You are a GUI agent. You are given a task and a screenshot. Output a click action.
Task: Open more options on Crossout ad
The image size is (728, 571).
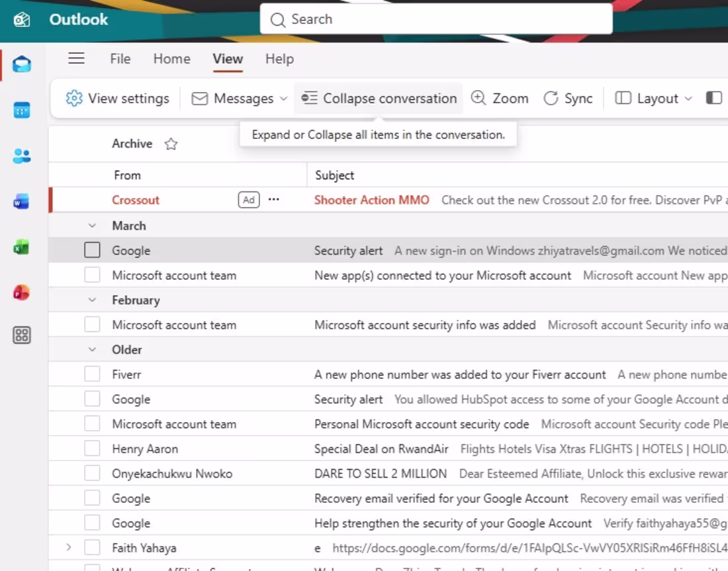pos(274,200)
